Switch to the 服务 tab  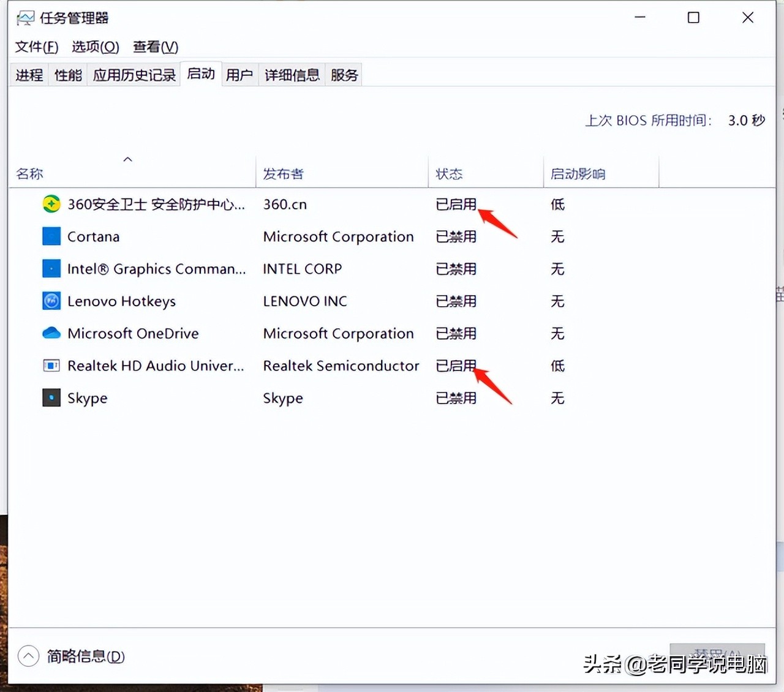pyautogui.click(x=344, y=74)
